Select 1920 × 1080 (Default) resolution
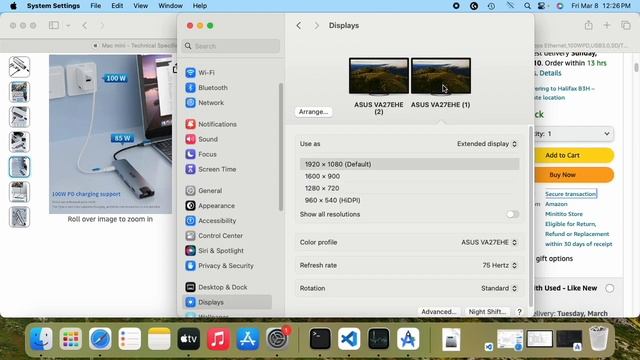640x360 pixels. 409,164
